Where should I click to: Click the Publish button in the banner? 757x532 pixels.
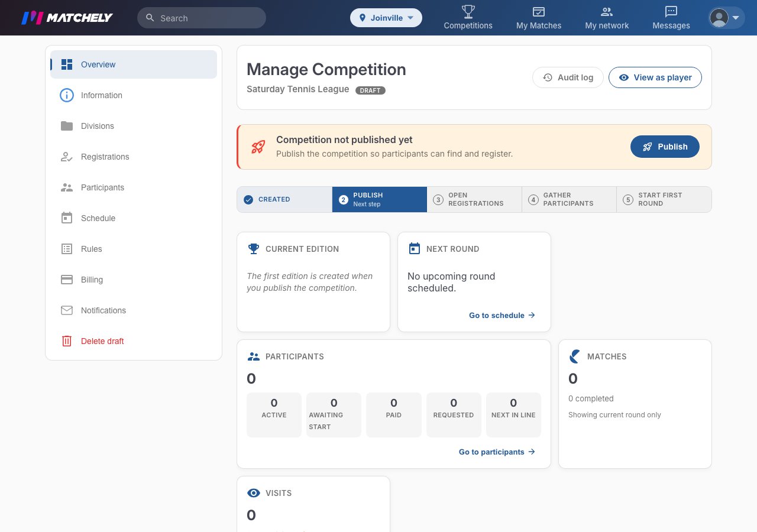tap(665, 147)
